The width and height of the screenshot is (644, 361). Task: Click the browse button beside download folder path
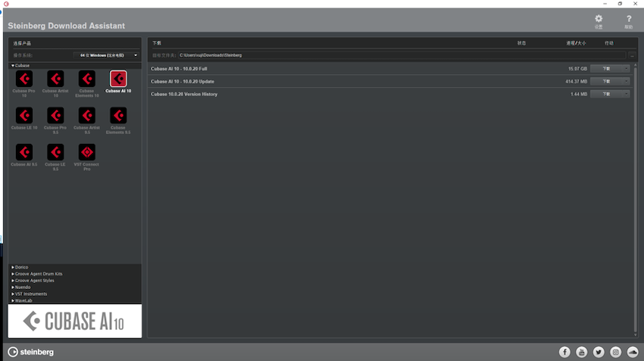pyautogui.click(x=631, y=55)
